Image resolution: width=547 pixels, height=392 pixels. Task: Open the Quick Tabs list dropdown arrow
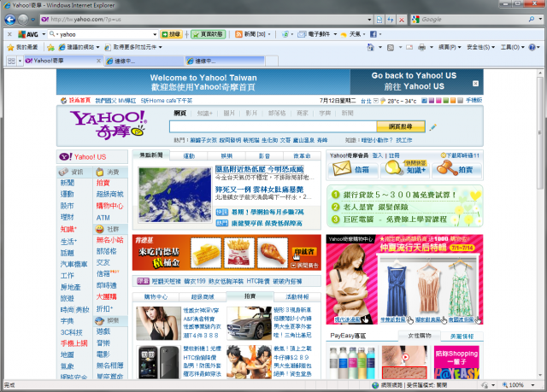point(20,61)
